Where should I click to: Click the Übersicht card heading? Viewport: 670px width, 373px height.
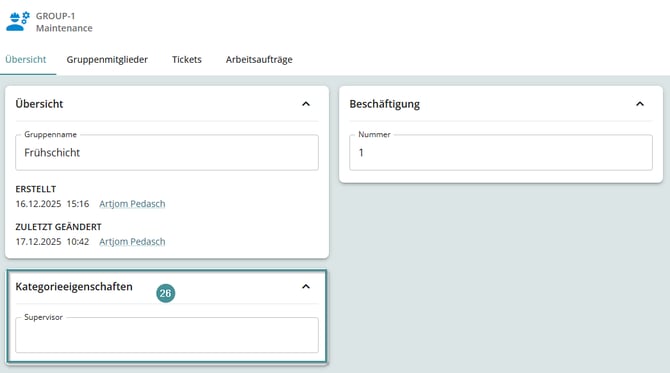click(39, 104)
